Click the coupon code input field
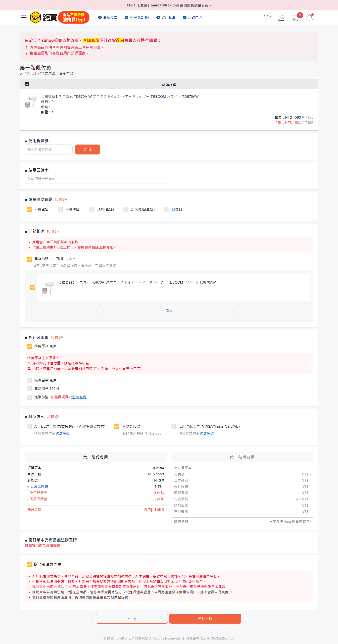 coord(49,149)
